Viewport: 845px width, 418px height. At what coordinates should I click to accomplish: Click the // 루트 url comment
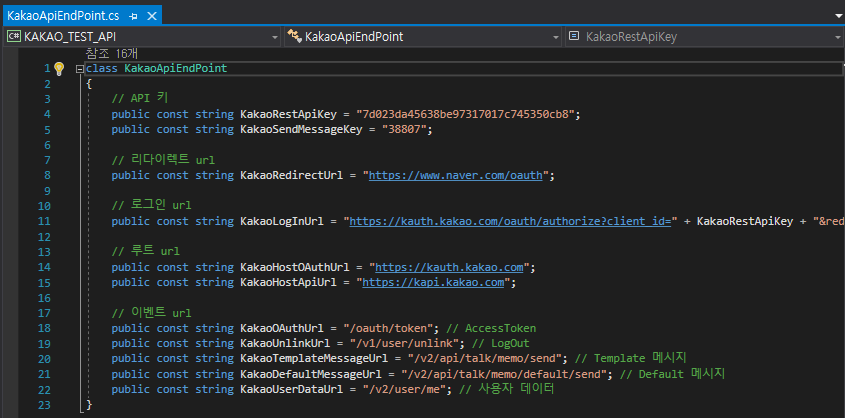point(146,252)
